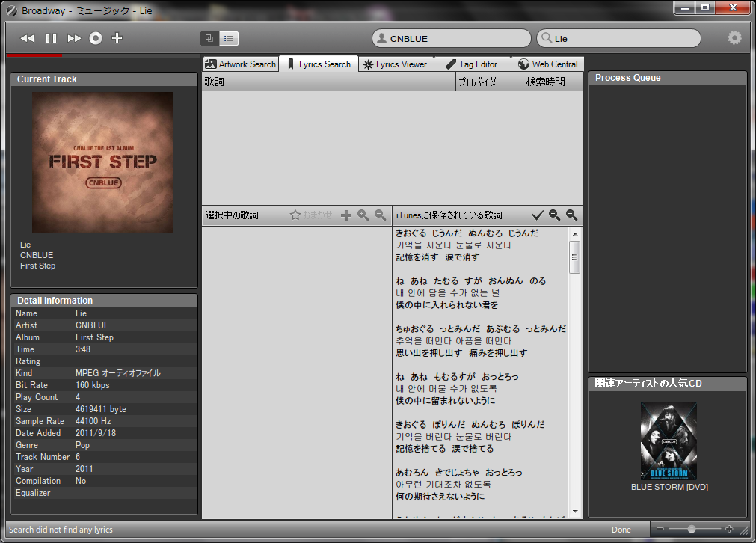
Task: Select the Size row 4619411 byte
Action: click(x=104, y=409)
